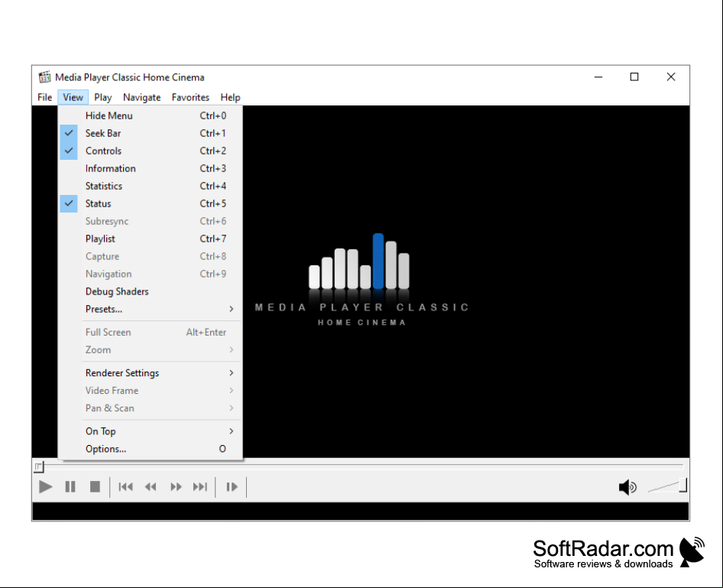Screen dimensions: 723x588
Task: Select Debug Shaders
Action: pyautogui.click(x=151, y=291)
